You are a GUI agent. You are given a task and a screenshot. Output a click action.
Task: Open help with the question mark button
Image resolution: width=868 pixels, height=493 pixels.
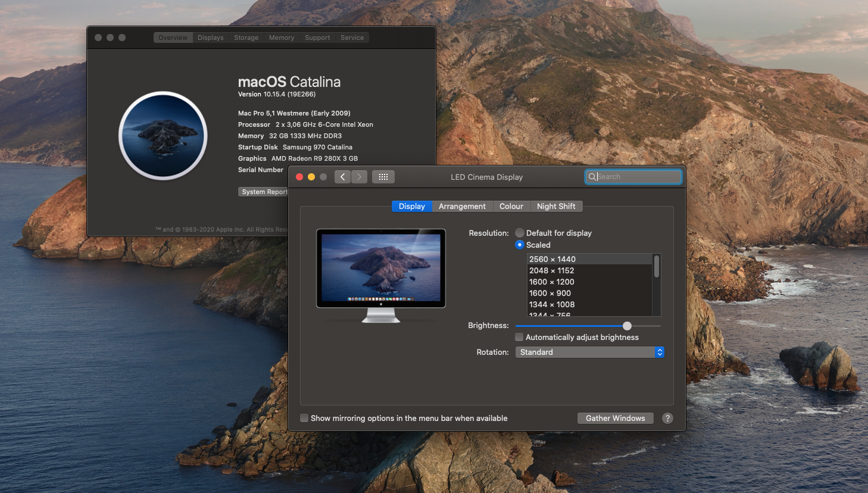667,418
